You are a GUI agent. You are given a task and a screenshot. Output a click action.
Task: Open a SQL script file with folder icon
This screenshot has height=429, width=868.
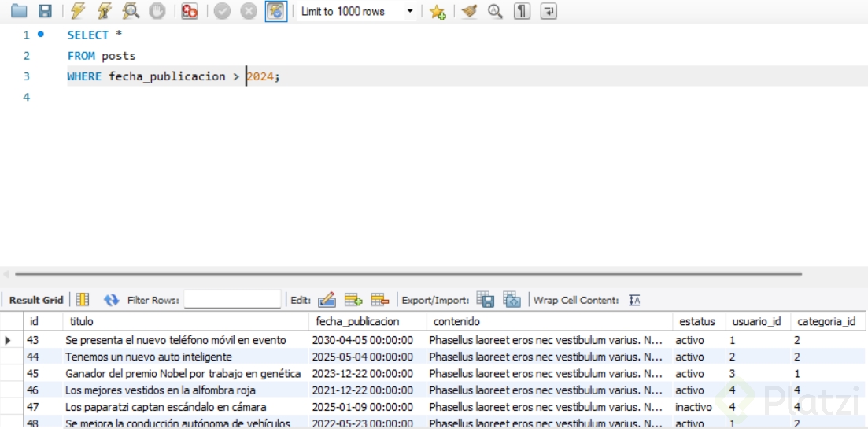coord(19,10)
